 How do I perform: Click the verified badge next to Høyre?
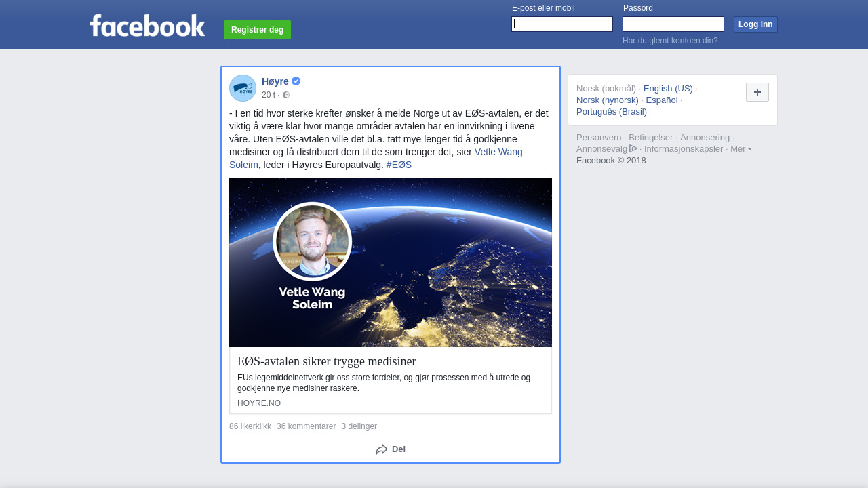[296, 81]
